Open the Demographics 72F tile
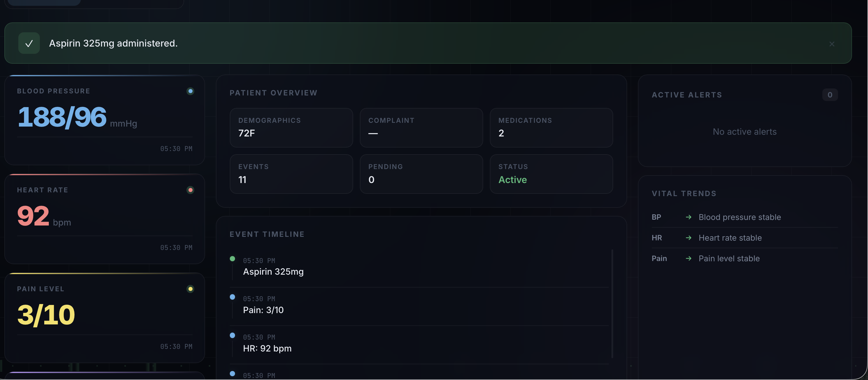Viewport: 868px width, 380px height. [x=291, y=127]
